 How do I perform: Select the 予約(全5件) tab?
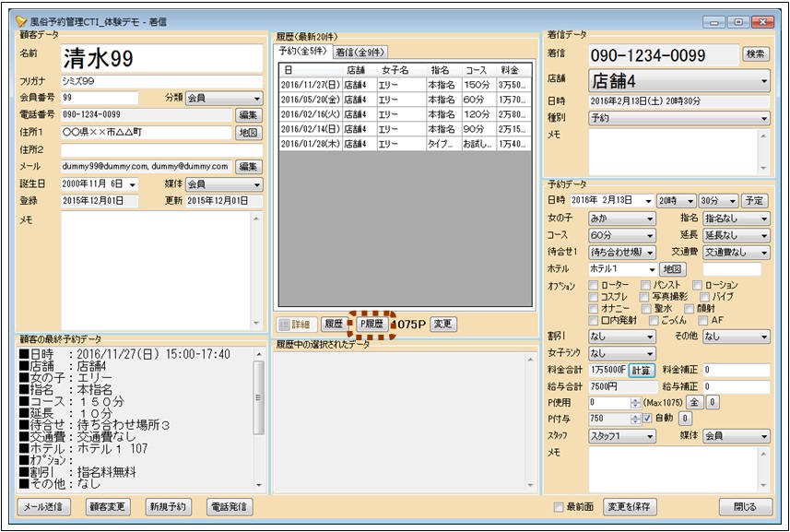pyautogui.click(x=304, y=52)
